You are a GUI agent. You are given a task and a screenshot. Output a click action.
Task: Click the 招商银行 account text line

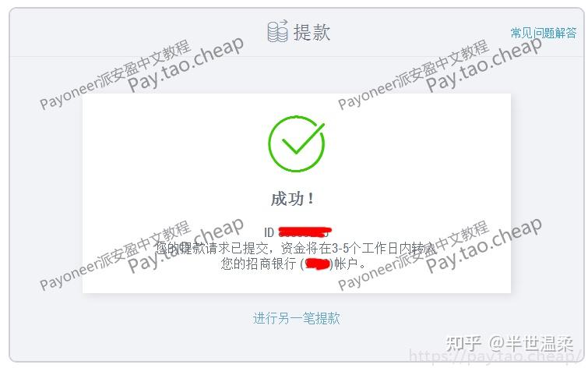294,264
